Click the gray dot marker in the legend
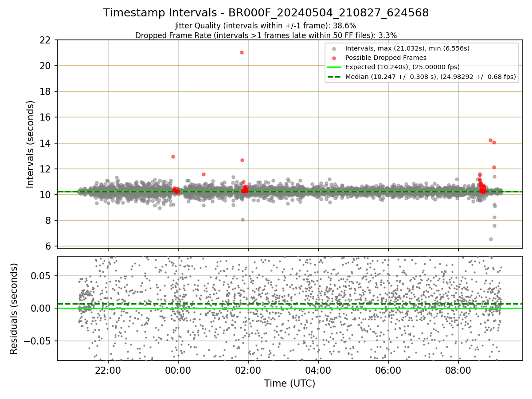The width and height of the screenshot is (532, 399). [x=334, y=48]
